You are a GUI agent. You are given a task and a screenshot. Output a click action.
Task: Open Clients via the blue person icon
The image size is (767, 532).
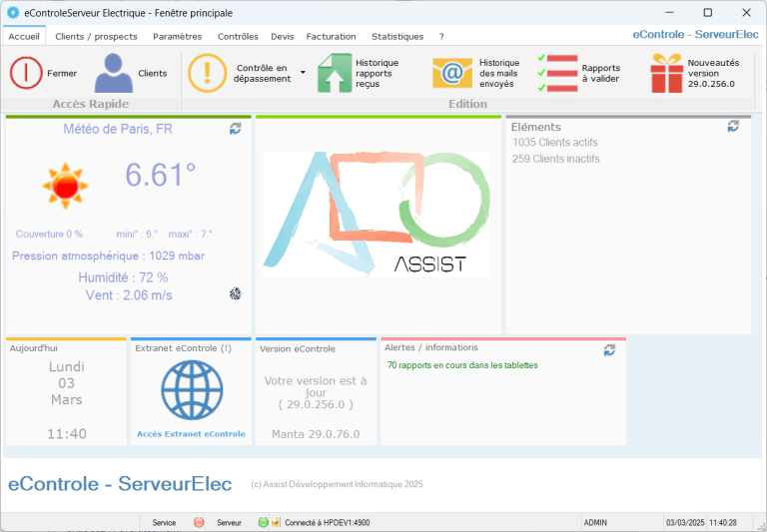tap(114, 73)
